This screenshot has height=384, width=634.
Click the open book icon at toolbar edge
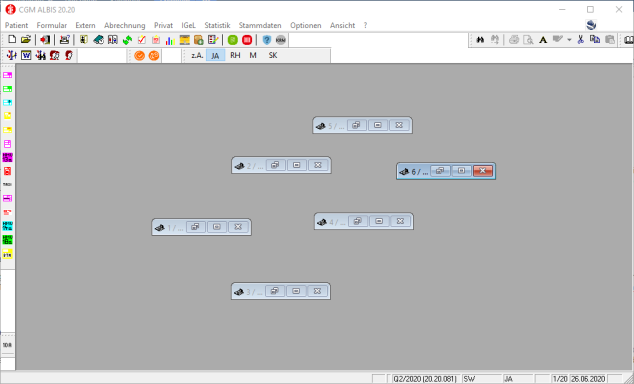tap(629, 40)
